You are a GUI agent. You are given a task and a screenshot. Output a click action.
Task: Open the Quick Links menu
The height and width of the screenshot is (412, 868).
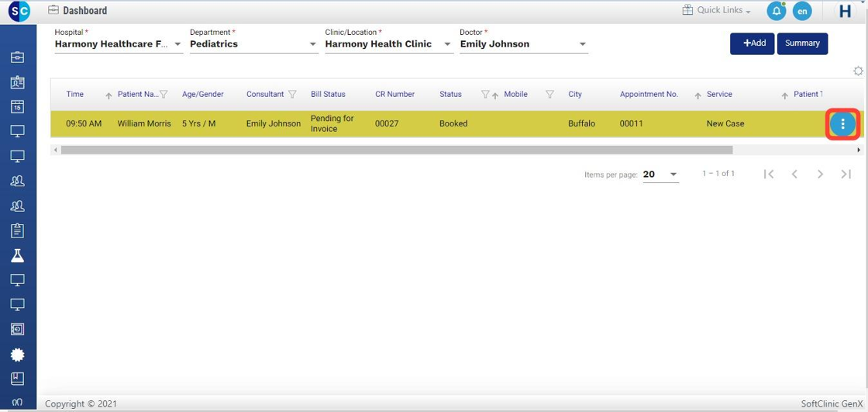click(717, 11)
